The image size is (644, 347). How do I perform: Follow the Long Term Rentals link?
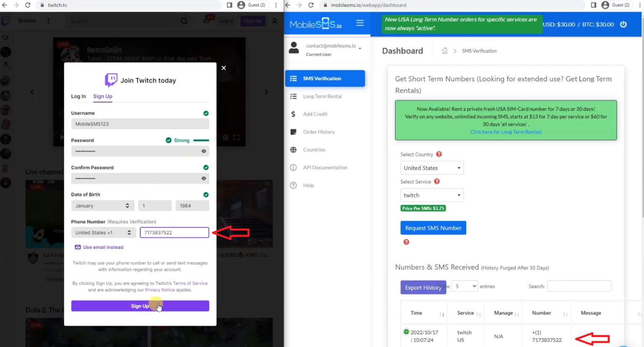click(x=506, y=132)
